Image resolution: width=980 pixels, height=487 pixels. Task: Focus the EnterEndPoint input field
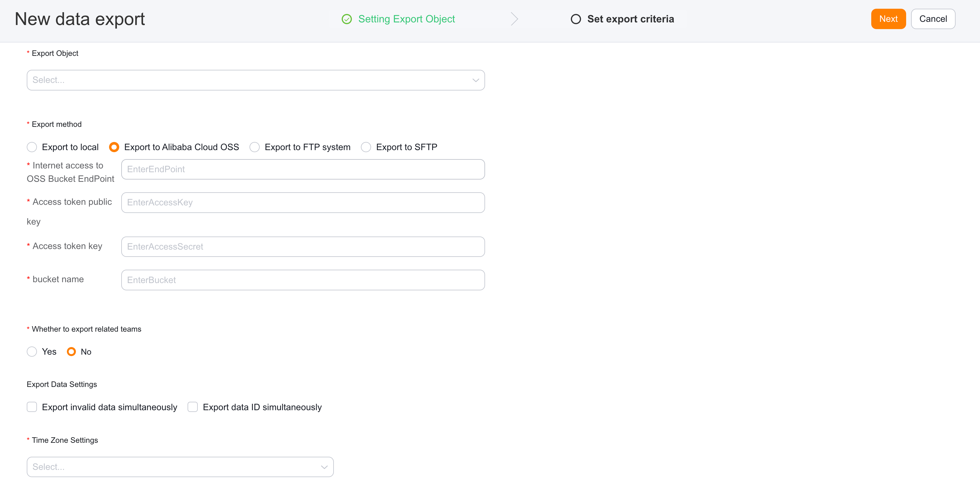pyautogui.click(x=303, y=169)
